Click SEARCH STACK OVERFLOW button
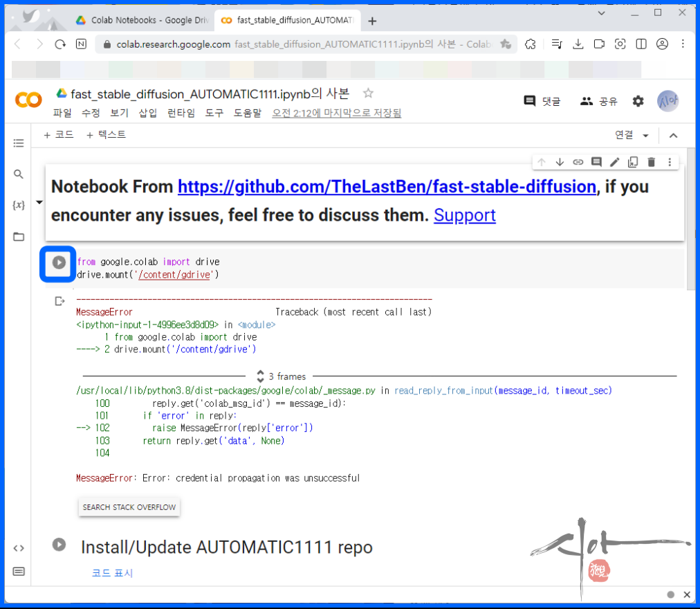The image size is (700, 609). click(x=129, y=507)
